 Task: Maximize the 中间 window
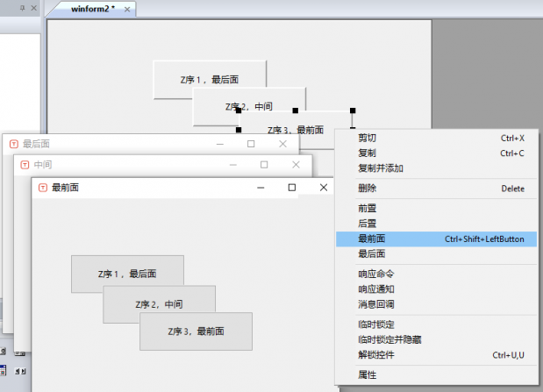[264, 165]
